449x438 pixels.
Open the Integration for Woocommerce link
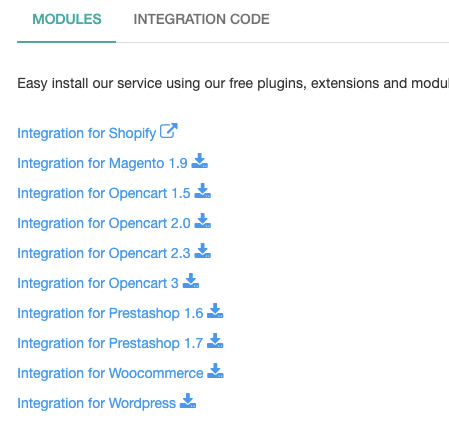point(110,373)
